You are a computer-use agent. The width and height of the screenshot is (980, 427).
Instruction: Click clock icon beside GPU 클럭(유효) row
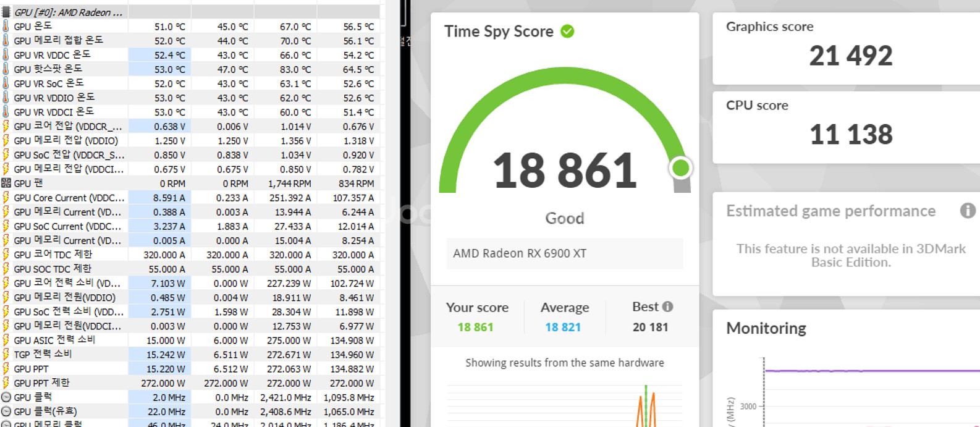[6, 411]
